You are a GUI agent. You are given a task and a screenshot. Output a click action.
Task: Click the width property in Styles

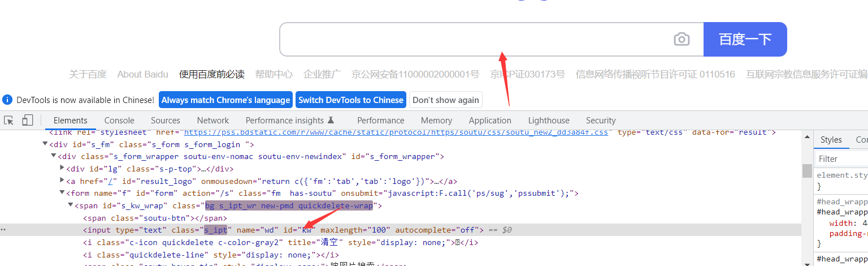(x=841, y=223)
